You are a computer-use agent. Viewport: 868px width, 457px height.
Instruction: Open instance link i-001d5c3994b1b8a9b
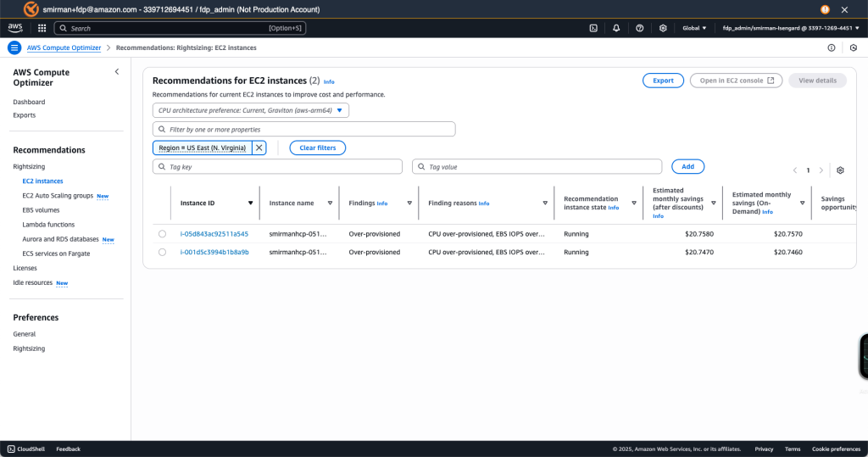214,252
